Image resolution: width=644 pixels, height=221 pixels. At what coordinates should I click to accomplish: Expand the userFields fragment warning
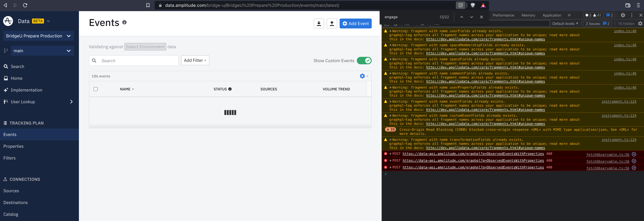click(x=391, y=31)
